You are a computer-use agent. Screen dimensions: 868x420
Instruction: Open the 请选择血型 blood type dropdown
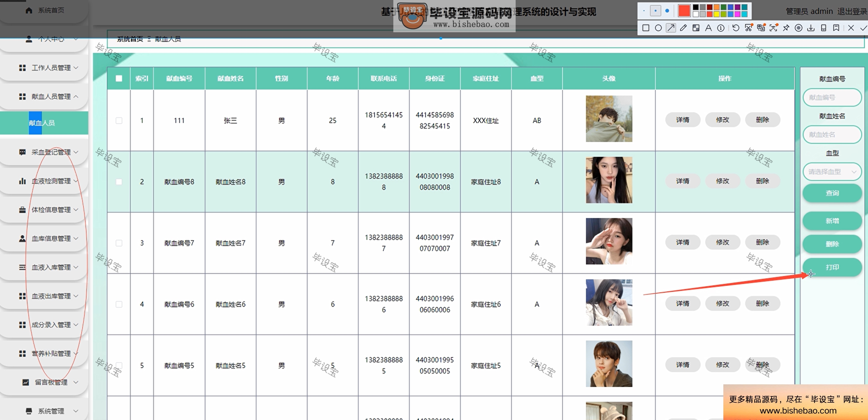point(832,172)
